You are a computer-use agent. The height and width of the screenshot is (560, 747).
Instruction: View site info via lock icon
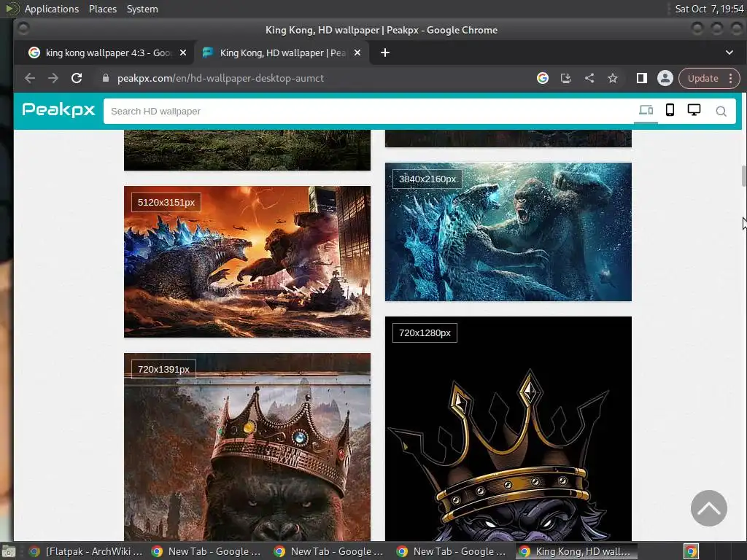pos(106,78)
